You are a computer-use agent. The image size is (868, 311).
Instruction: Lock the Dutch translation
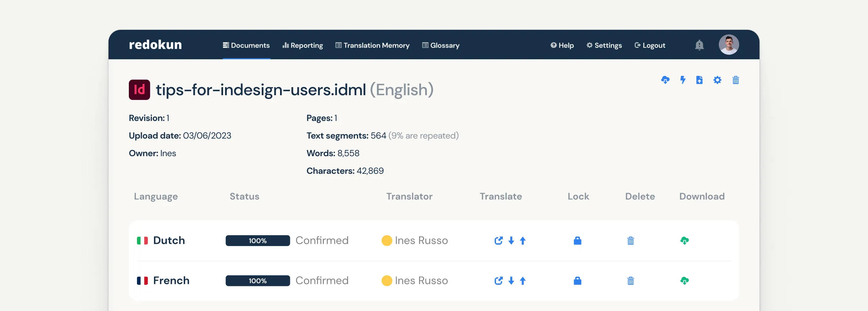(577, 241)
